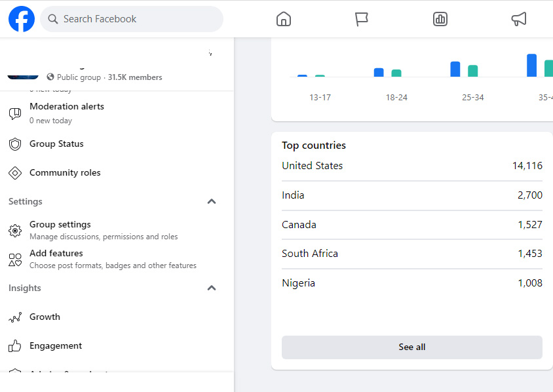Click the blue bar for ages 25-34
The height and width of the screenshot is (392, 553).
click(x=455, y=69)
